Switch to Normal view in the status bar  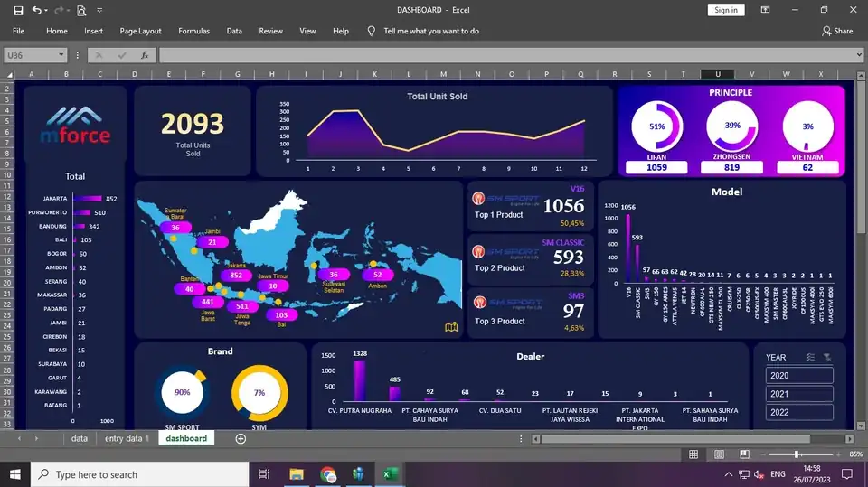(693, 454)
